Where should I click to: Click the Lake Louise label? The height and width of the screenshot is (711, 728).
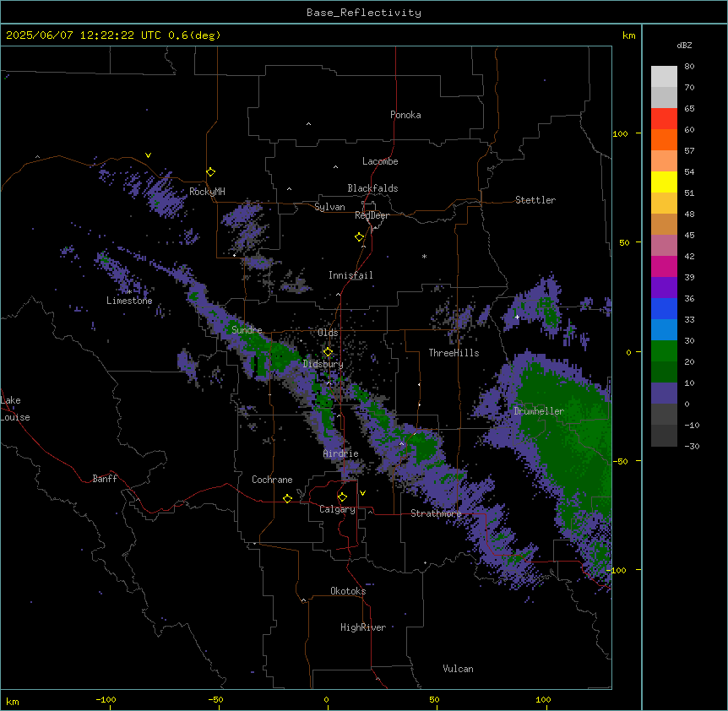tap(15, 409)
